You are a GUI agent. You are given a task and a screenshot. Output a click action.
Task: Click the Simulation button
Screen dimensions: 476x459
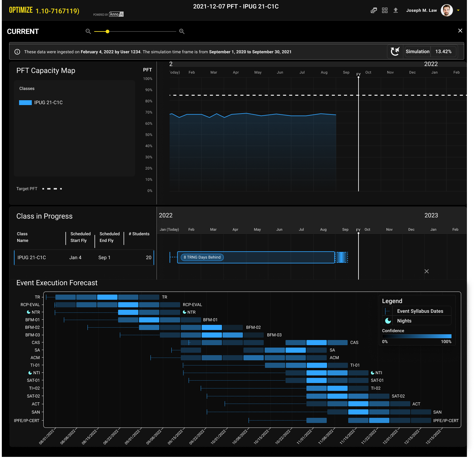coord(417,51)
